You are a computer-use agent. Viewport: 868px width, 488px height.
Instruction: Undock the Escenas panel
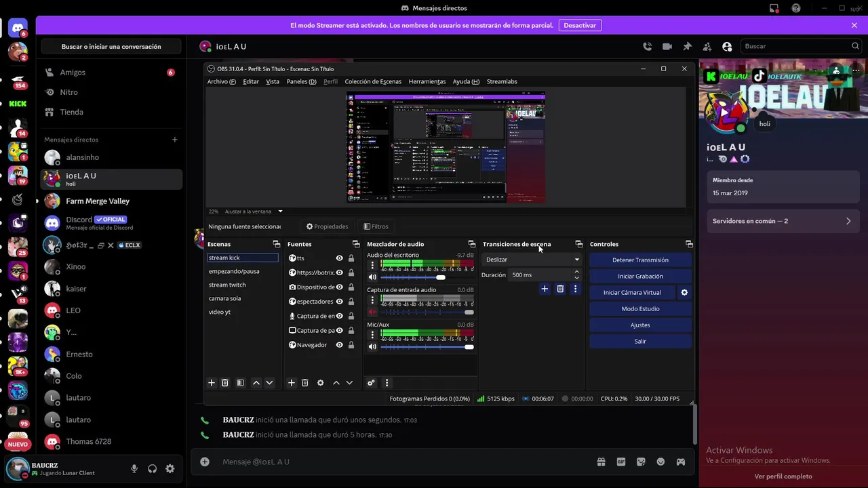click(276, 244)
